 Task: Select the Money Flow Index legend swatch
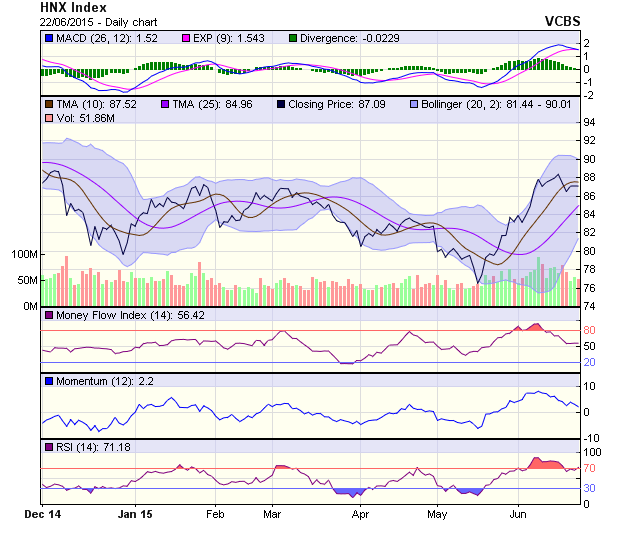[x=49, y=315]
